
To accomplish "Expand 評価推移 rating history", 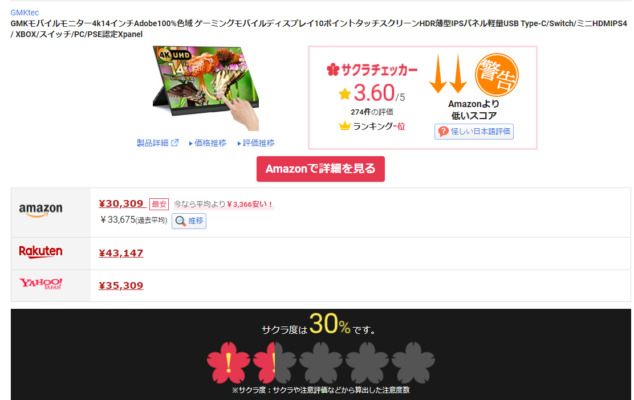I will 256,143.
